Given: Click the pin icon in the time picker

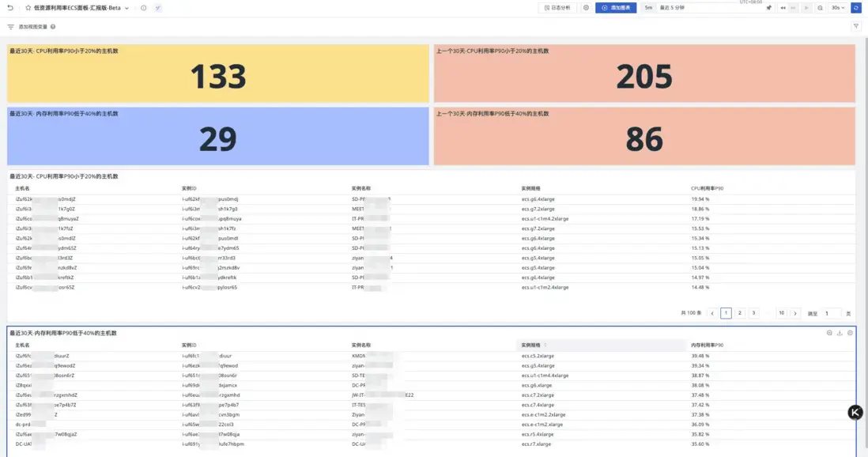Looking at the screenshot, I should pyautogui.click(x=768, y=8).
